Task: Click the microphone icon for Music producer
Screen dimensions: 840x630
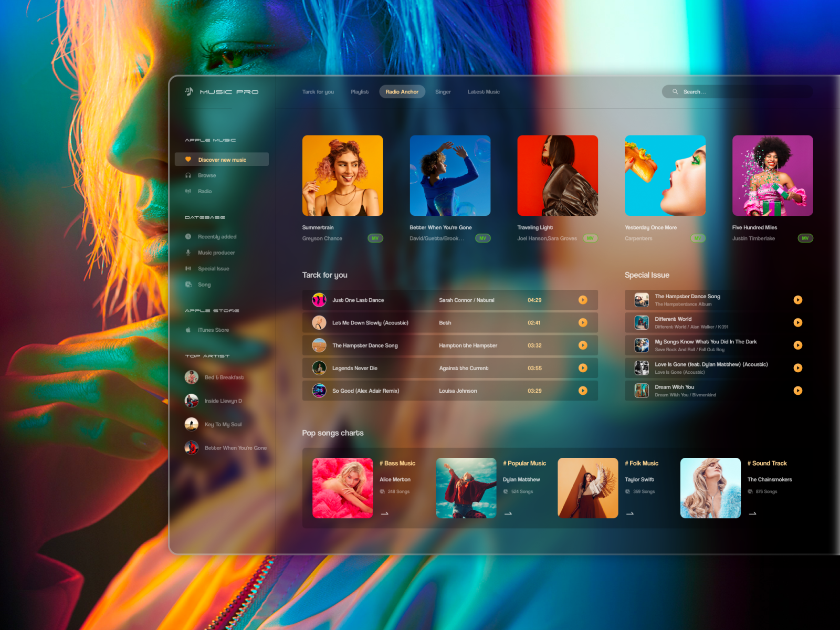Action: [x=189, y=253]
